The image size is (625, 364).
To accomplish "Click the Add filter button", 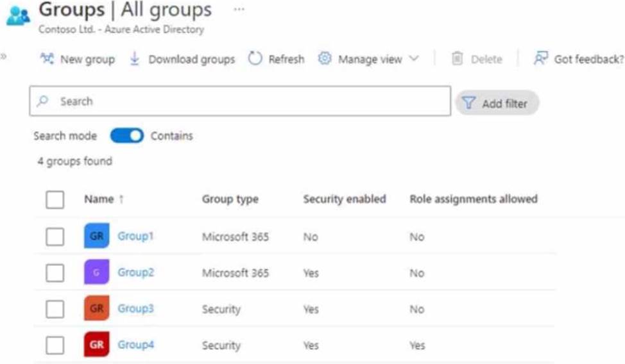I will (497, 103).
